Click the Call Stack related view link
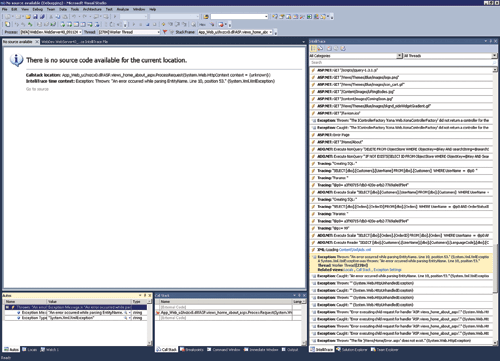The height and width of the screenshot is (361, 500). (363, 270)
